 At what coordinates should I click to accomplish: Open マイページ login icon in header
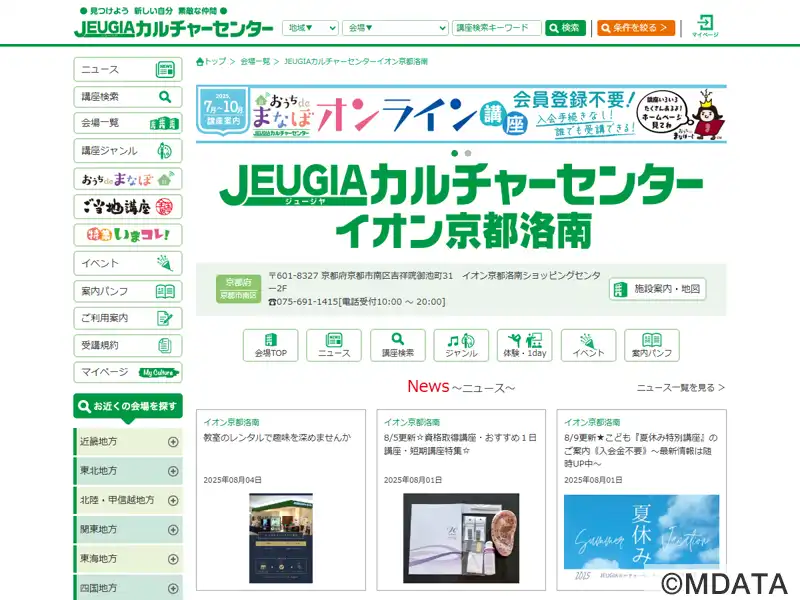[x=705, y=26]
